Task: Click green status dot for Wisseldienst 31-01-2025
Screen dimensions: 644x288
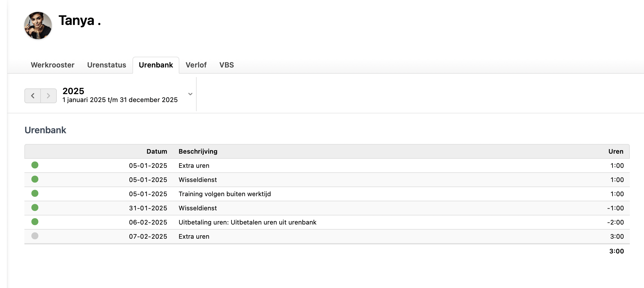Action: (x=35, y=207)
